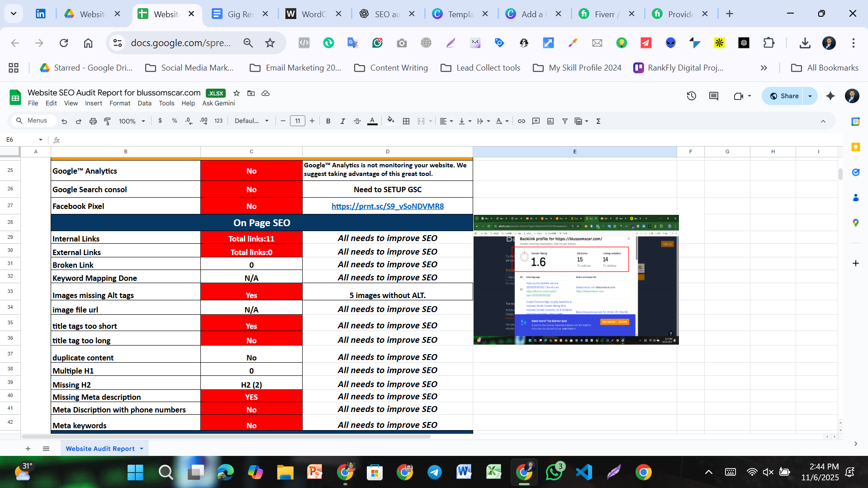Print the spreadsheet
Viewport: 868px width, 488px height.
(x=93, y=121)
